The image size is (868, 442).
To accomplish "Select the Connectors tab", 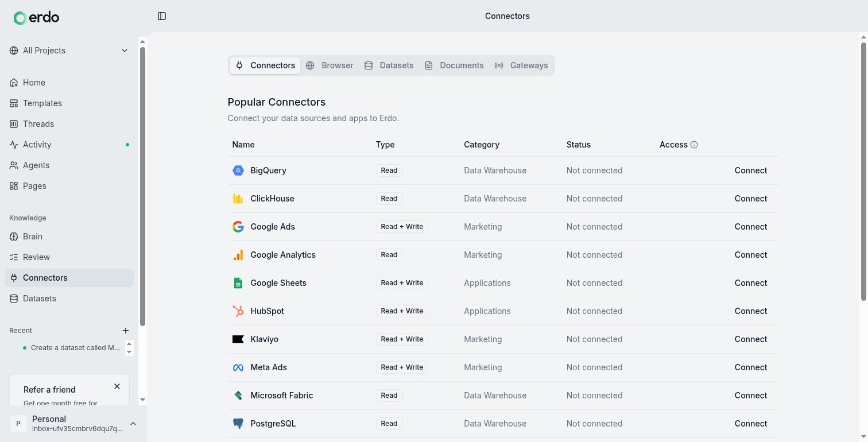I will pyautogui.click(x=265, y=65).
